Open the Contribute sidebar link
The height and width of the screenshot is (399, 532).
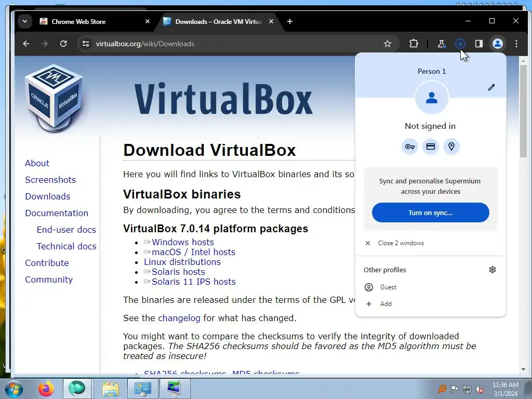[x=47, y=263]
